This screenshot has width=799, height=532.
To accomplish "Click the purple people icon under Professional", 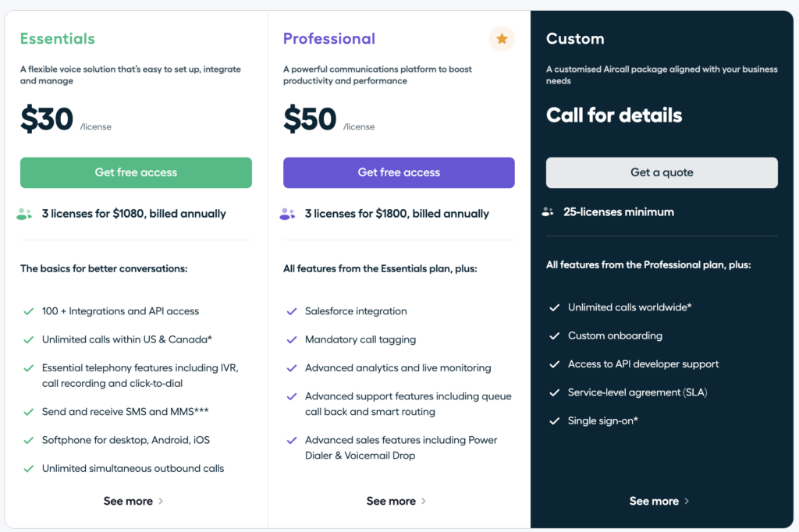I will (x=287, y=214).
